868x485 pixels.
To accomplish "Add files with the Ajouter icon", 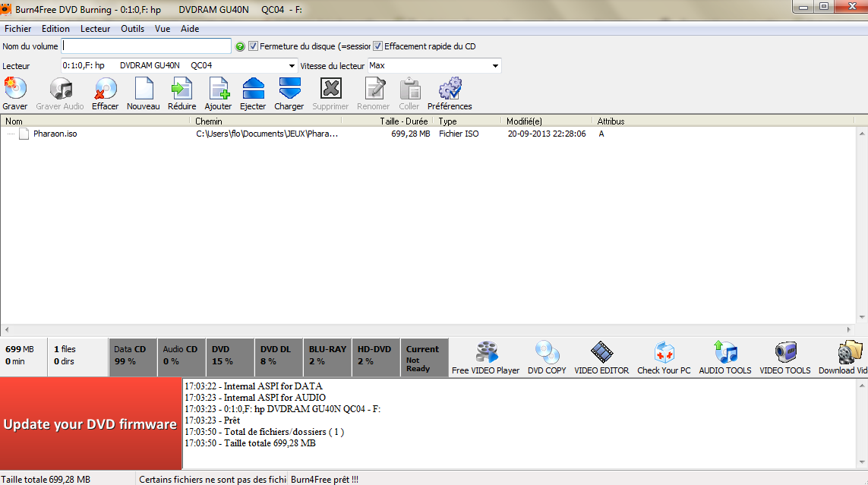I will [219, 89].
